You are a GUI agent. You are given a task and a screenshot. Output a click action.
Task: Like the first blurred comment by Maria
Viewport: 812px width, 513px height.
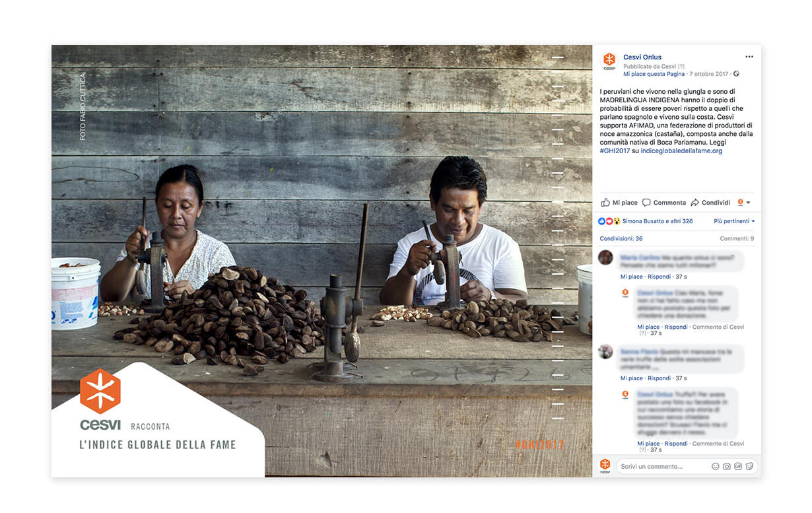pyautogui.click(x=630, y=277)
